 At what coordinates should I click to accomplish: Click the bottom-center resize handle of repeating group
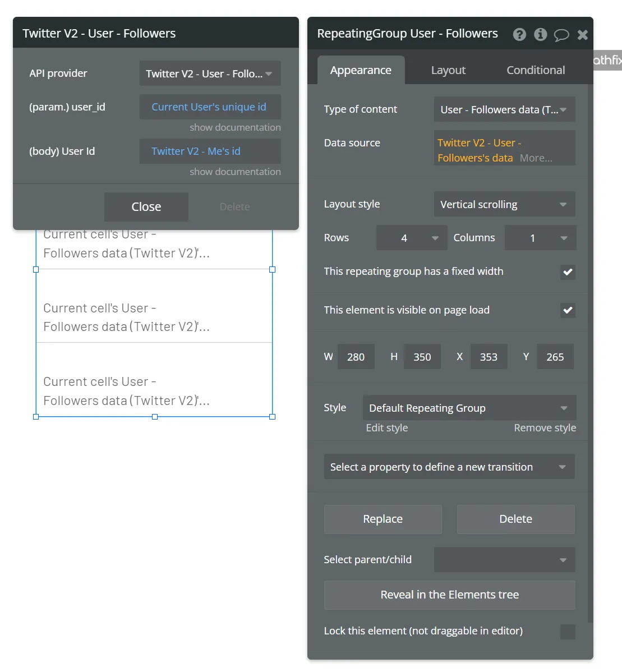[155, 417]
